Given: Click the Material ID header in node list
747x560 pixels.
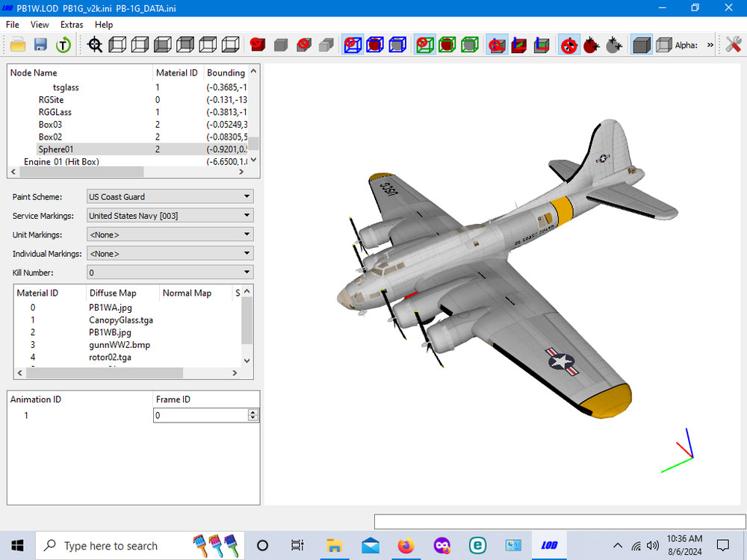Looking at the screenshot, I should pyautogui.click(x=178, y=73).
